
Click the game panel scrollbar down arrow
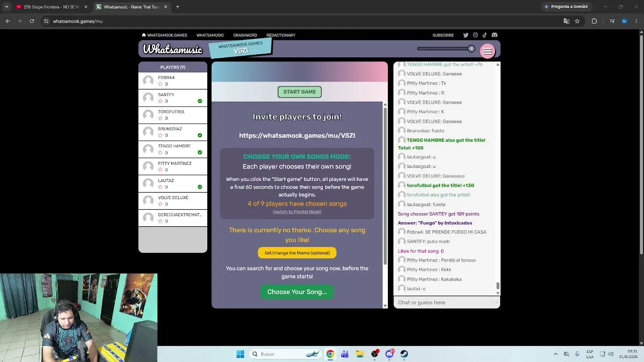[385, 306]
